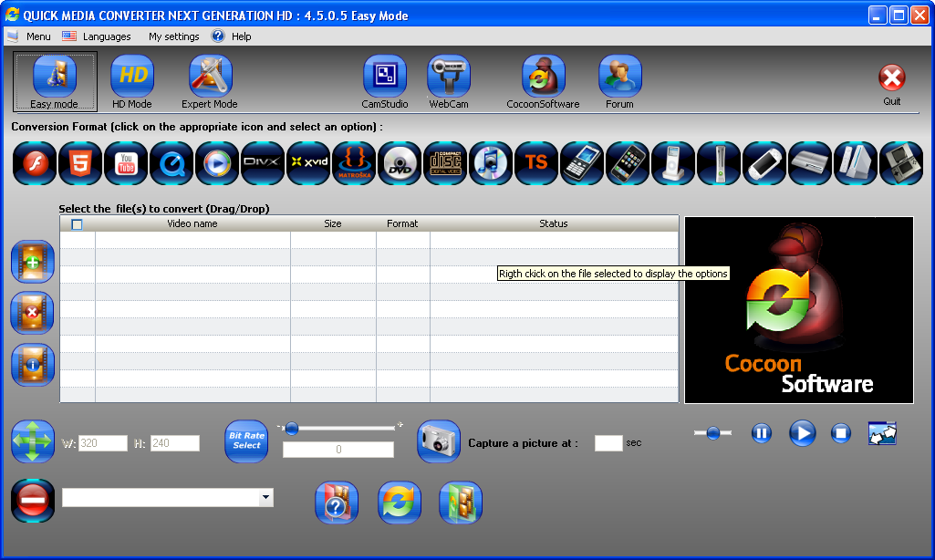
Task: Choose the Matroska conversion format
Action: [x=354, y=163]
